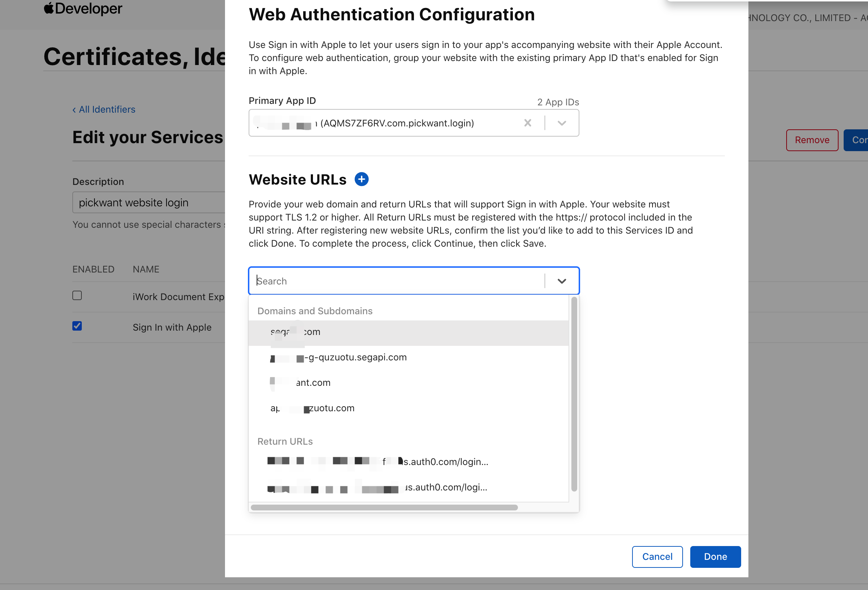Click the Cancel button
The width and height of the screenshot is (868, 590).
pos(657,556)
